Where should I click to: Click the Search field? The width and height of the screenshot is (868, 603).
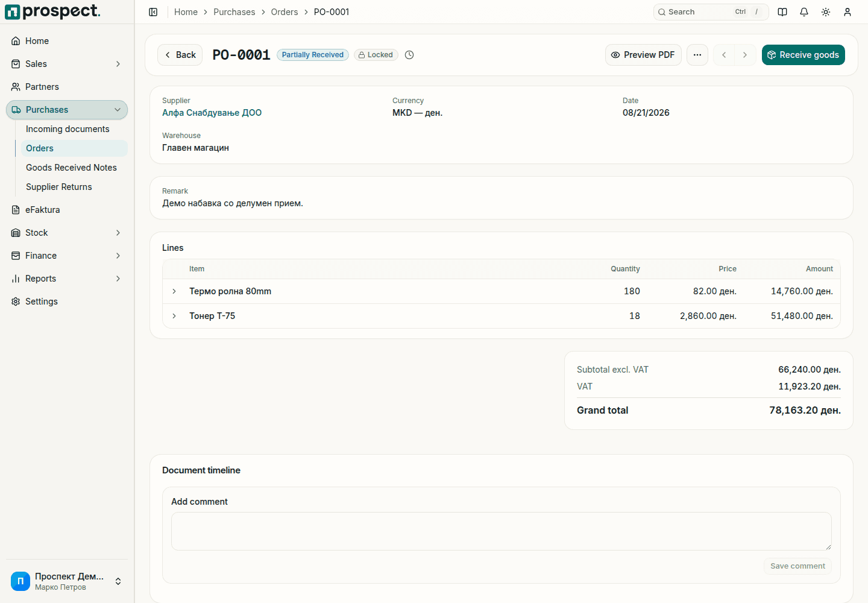pos(711,12)
